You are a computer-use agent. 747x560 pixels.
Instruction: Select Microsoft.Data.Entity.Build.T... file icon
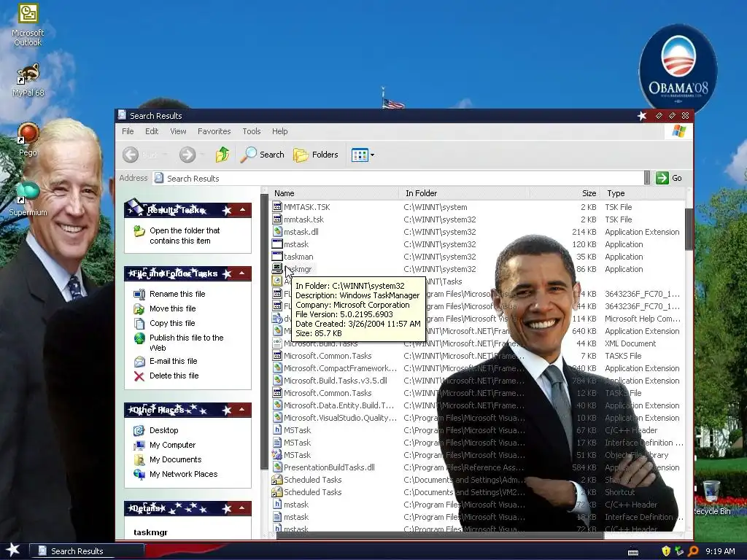(276, 405)
